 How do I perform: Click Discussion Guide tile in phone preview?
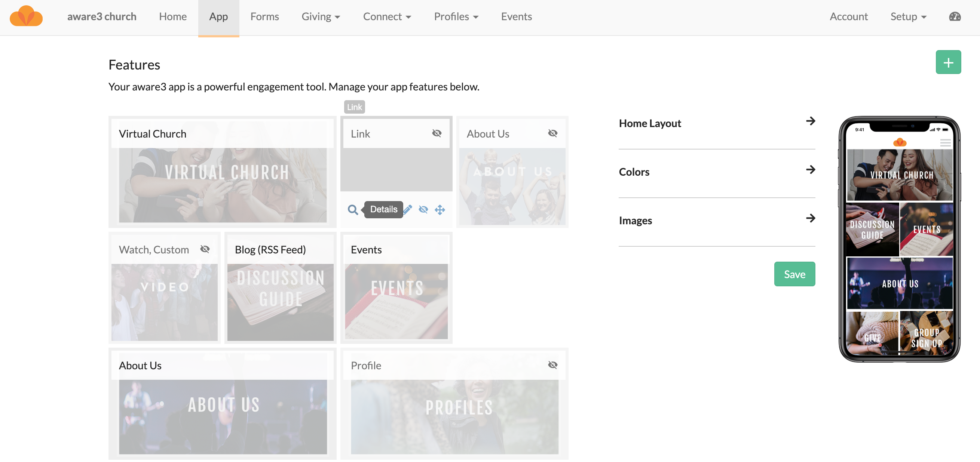click(x=872, y=229)
